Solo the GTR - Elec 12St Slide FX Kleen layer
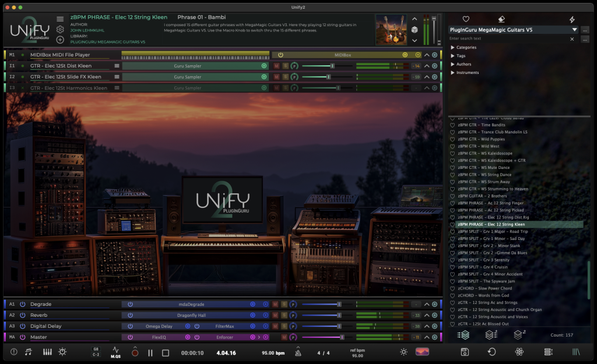This screenshot has height=364, width=597. 285,77
